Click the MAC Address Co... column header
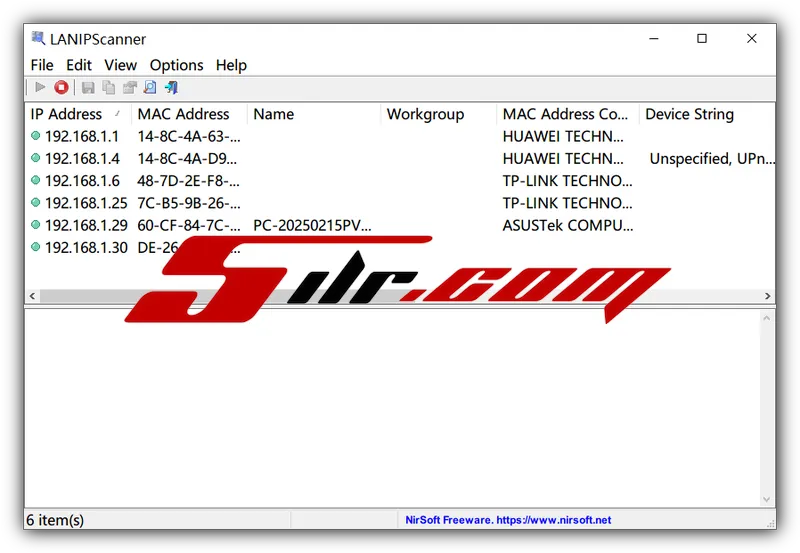Image resolution: width=800 pixels, height=553 pixels. tap(567, 114)
